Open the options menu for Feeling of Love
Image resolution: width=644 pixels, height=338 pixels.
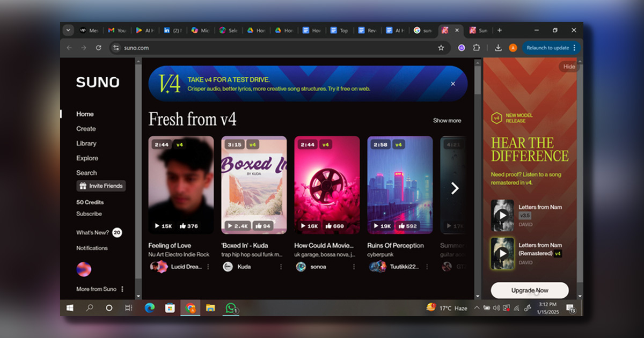coord(208,267)
